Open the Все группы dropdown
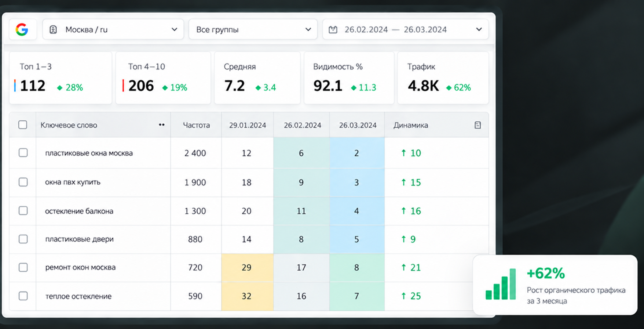The height and width of the screenshot is (329, 644). 253,29
